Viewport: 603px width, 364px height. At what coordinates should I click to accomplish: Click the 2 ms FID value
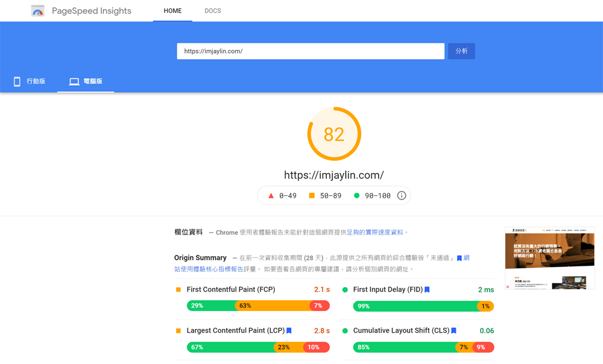click(x=486, y=290)
